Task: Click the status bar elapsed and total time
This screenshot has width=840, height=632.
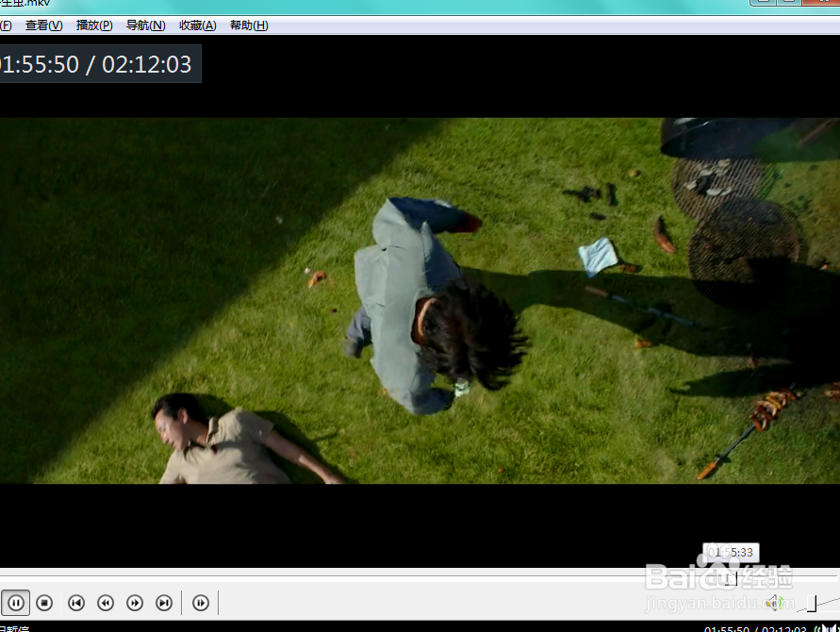Action: (755, 629)
